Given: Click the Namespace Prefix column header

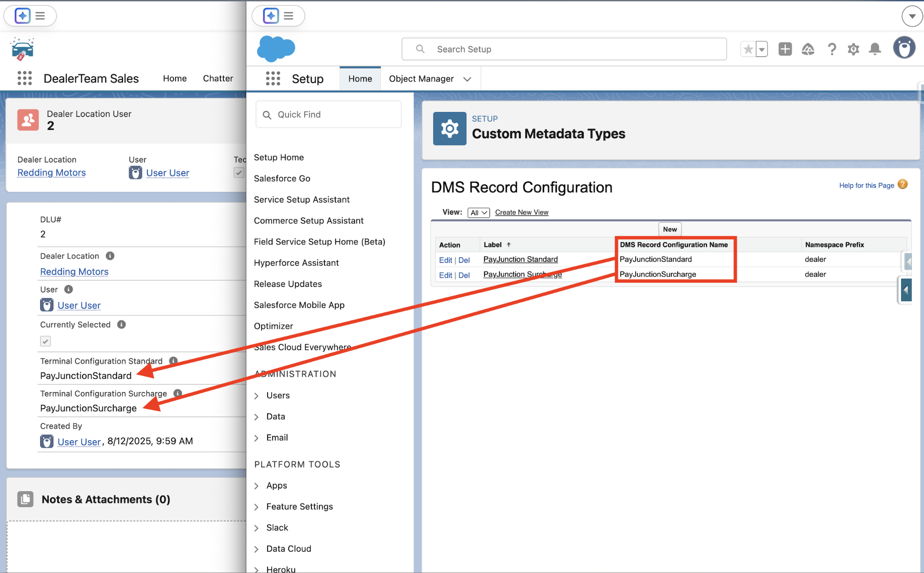Looking at the screenshot, I should tap(834, 245).
